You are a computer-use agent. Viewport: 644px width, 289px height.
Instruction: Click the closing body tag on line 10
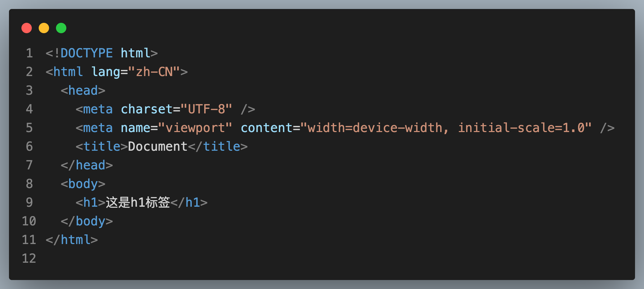click(87, 221)
